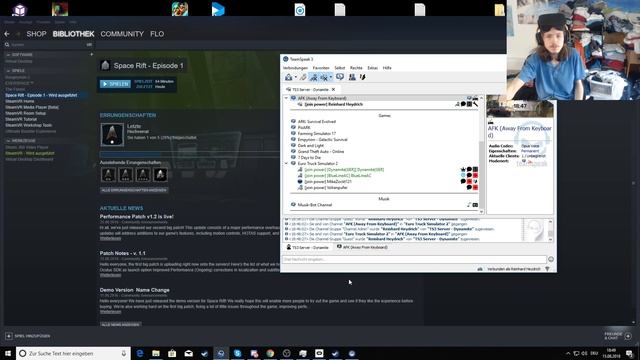Collapse the WERKZEUGE category in Steam library

coord(8,141)
